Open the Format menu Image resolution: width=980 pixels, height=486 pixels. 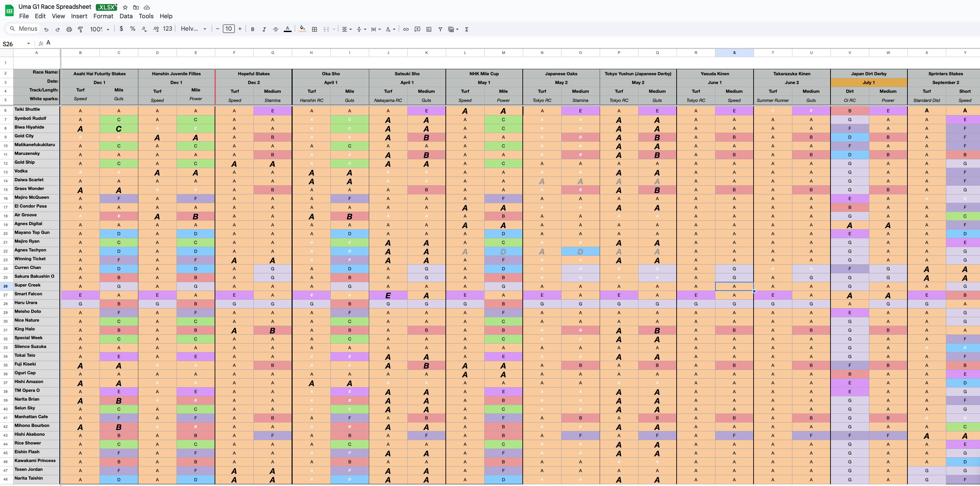pos(103,16)
